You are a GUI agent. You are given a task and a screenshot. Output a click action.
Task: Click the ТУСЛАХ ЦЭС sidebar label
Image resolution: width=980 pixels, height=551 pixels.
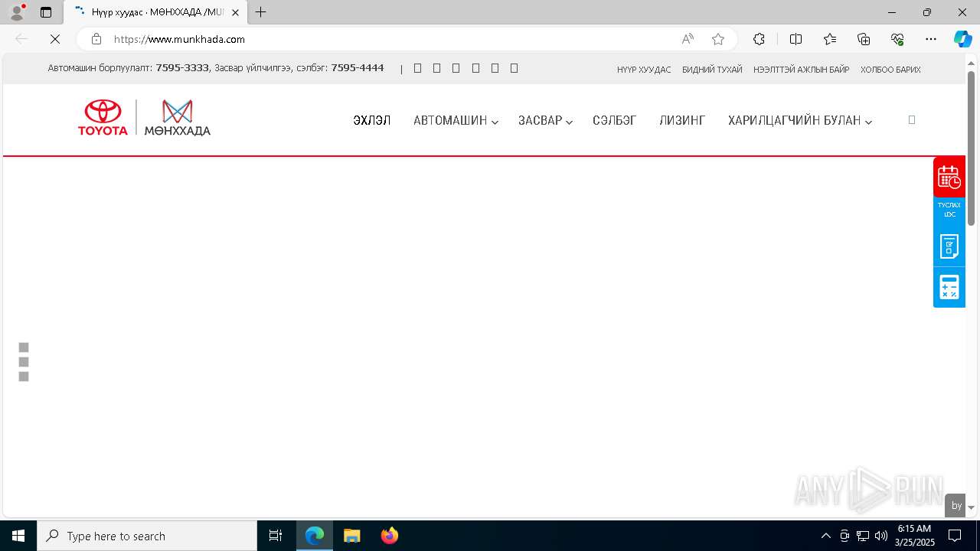coord(949,210)
